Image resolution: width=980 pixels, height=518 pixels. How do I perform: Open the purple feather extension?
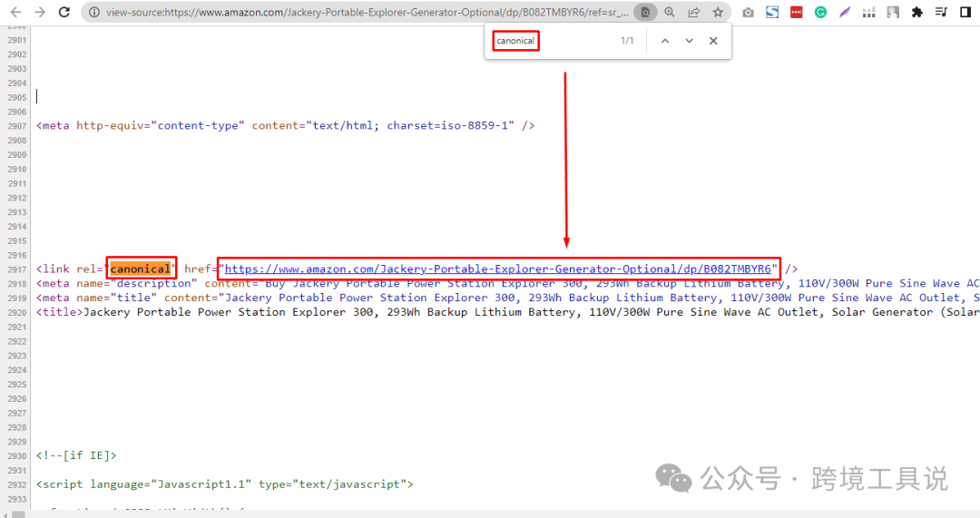point(845,12)
